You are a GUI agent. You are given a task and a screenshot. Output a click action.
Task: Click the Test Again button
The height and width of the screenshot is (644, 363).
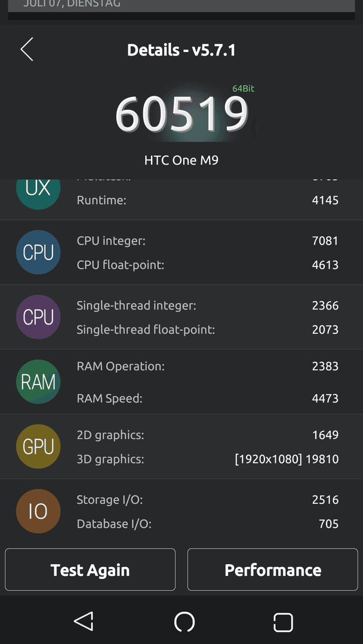tap(90, 569)
